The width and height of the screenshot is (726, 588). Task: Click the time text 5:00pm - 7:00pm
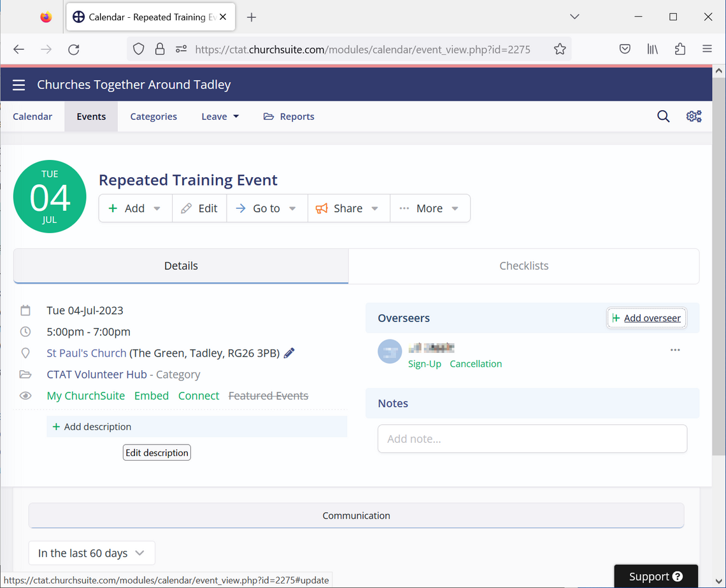point(89,332)
